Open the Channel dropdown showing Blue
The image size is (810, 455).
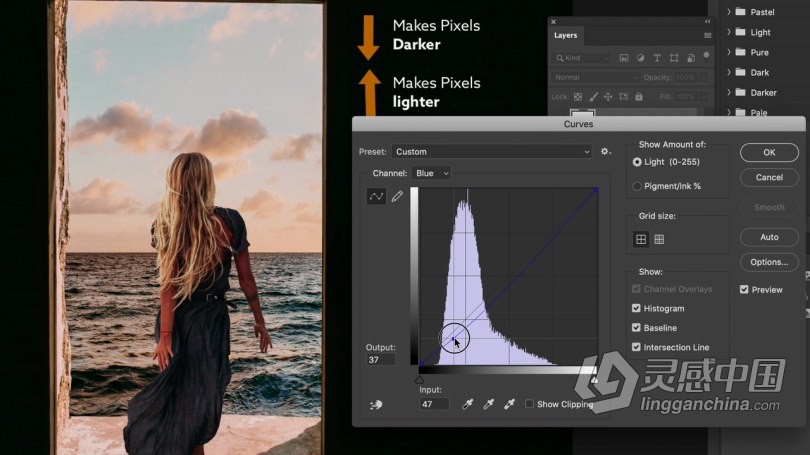(431, 173)
